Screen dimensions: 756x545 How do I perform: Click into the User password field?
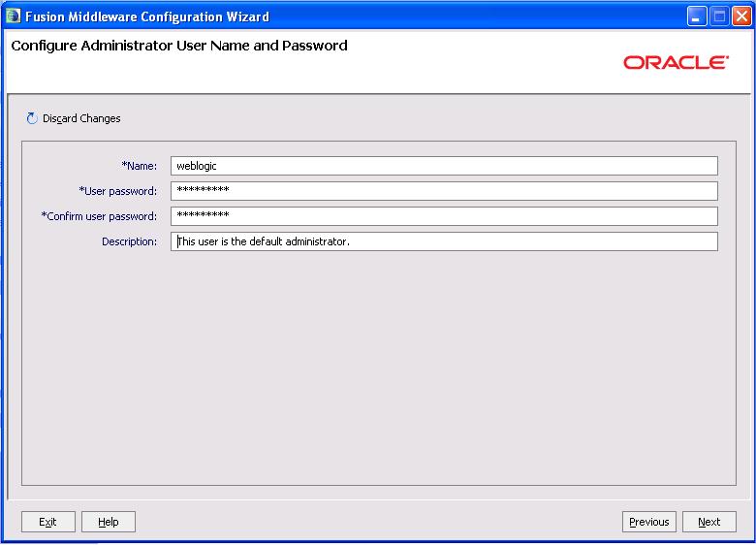pyautogui.click(x=444, y=191)
